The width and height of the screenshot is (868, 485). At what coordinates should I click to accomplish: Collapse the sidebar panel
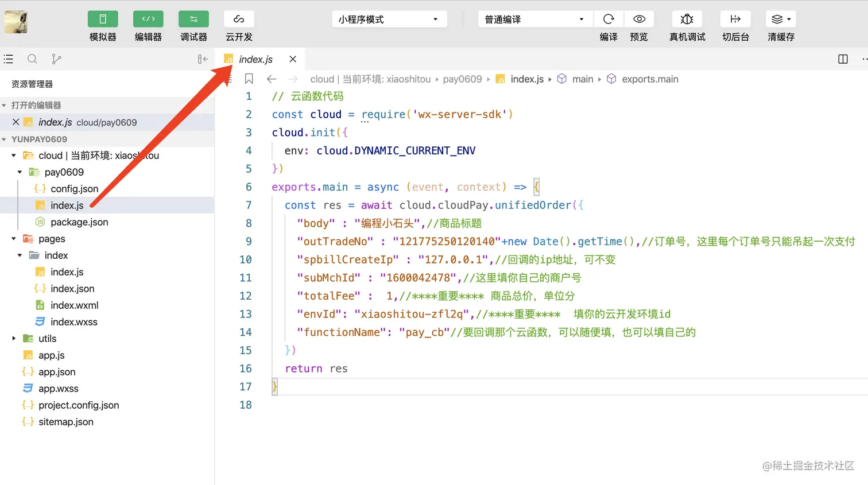(203, 59)
